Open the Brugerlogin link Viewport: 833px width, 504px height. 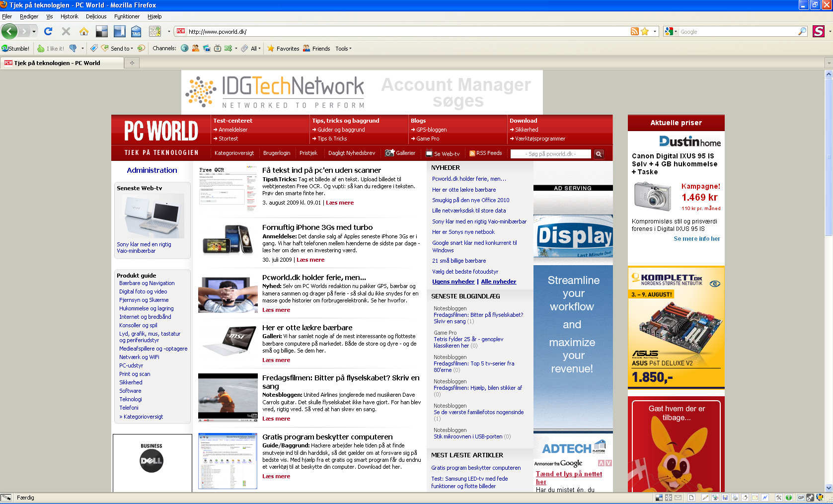277,153
